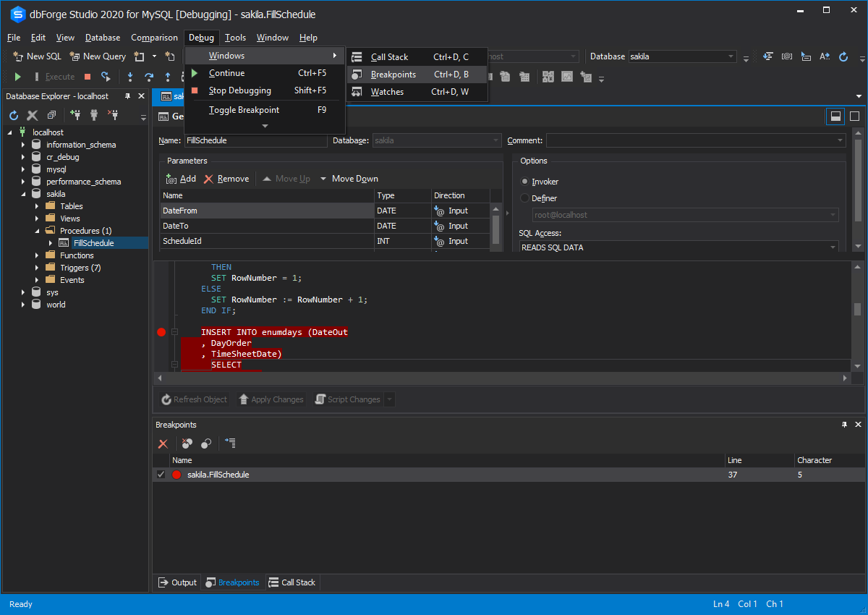Click the Refresh Object button

[x=194, y=399]
